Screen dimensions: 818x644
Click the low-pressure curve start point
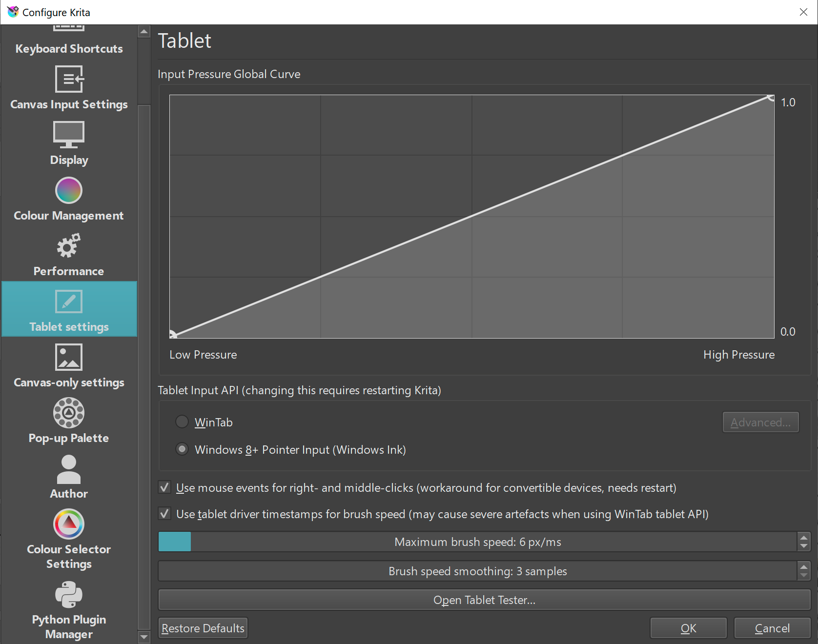172,335
